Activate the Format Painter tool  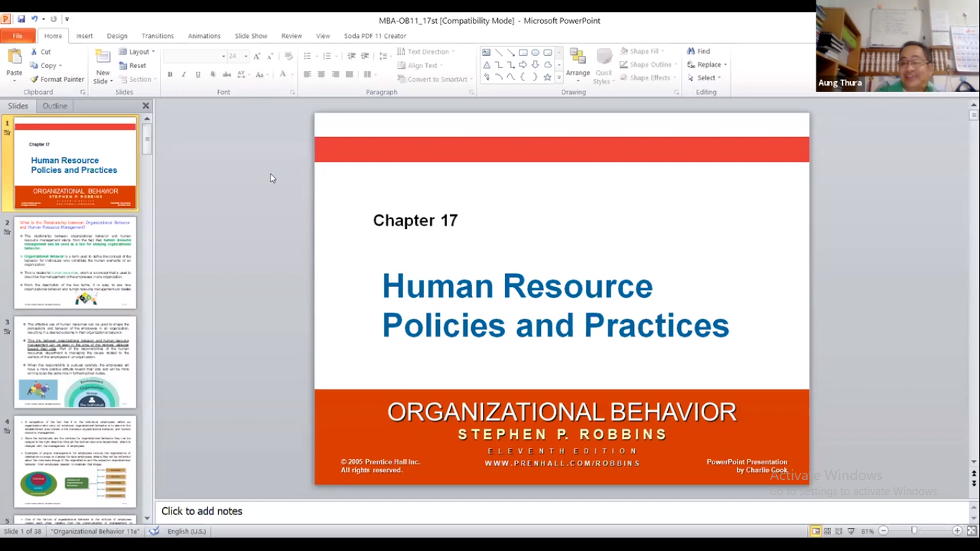click(57, 79)
